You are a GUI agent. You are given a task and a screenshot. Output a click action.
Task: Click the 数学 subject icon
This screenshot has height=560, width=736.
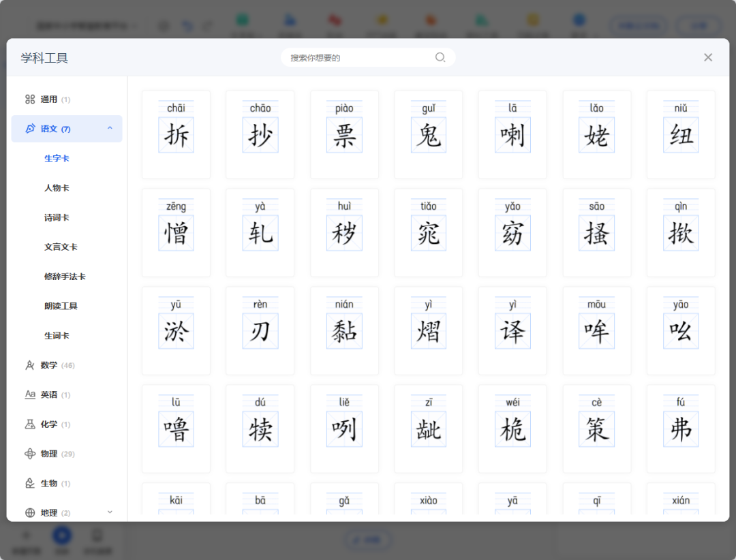30,365
